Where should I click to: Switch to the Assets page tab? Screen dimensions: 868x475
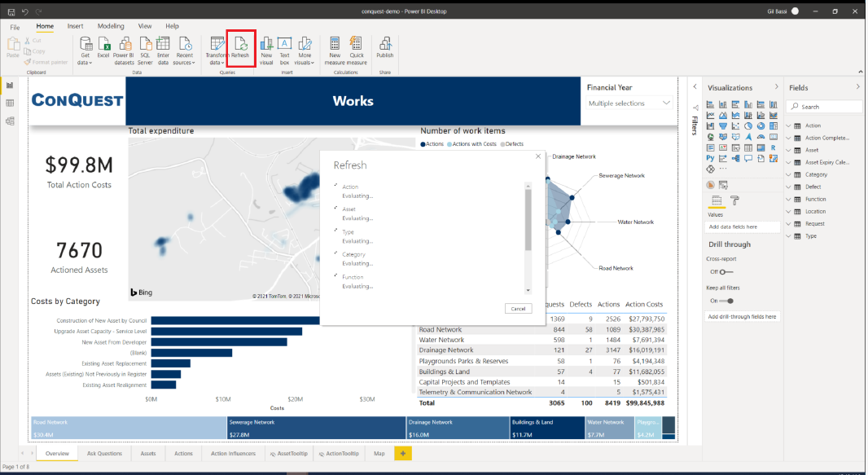tap(148, 453)
